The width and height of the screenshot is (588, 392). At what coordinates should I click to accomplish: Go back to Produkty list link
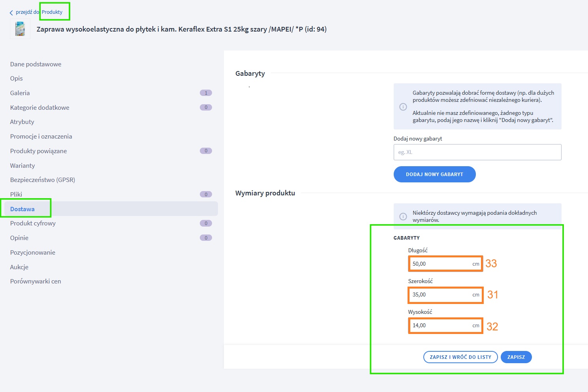52,12
